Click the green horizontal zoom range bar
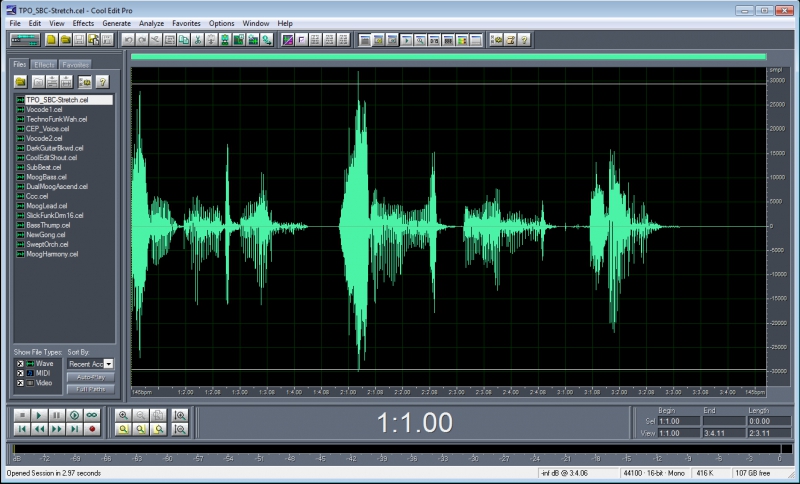Viewport: 800px width, 484px height. (448, 57)
